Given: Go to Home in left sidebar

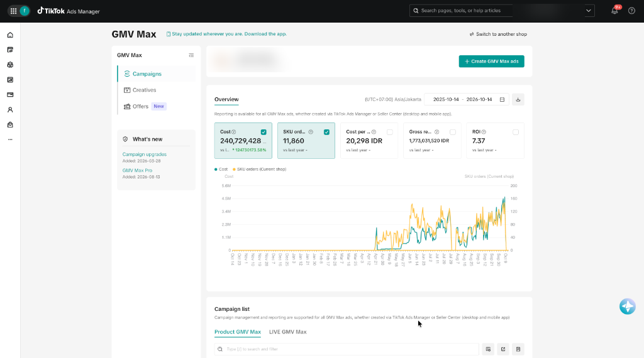Looking at the screenshot, I should (10, 35).
